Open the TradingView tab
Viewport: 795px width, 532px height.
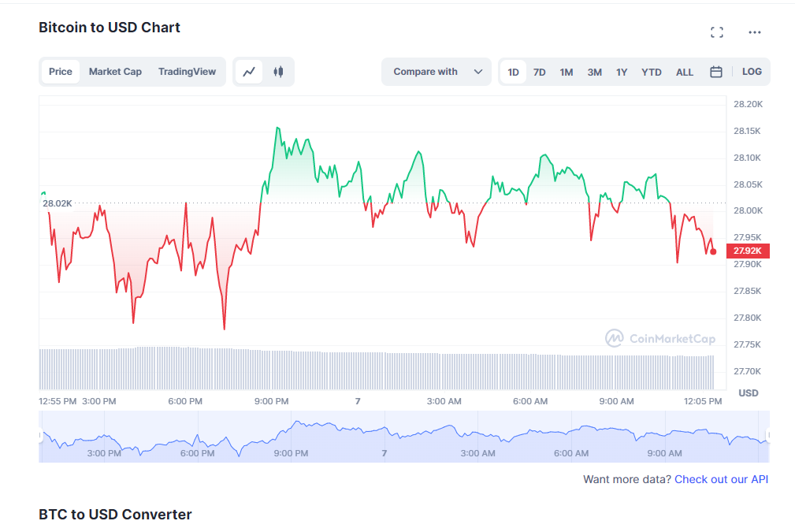187,72
